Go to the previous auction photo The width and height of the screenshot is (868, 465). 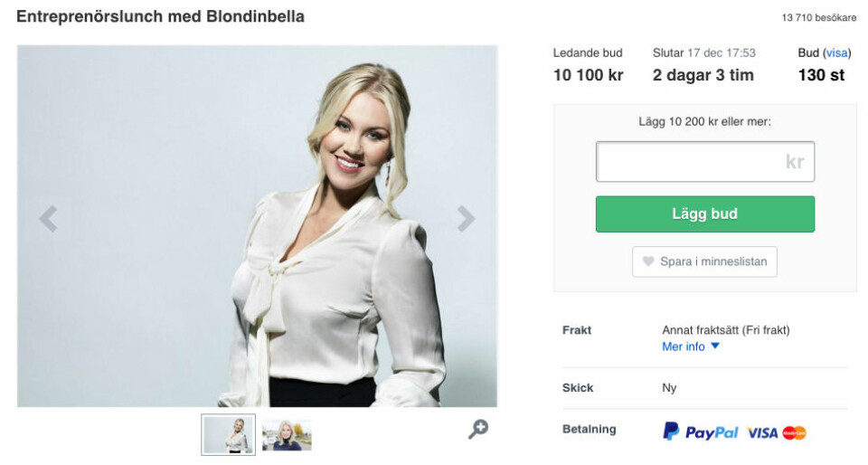point(49,218)
